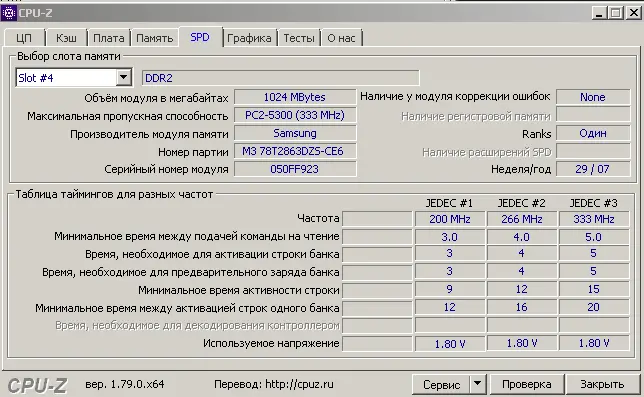This screenshot has width=644, height=397.
Task: Click the JEDEC #1 row active time 9
Action: [450, 289]
